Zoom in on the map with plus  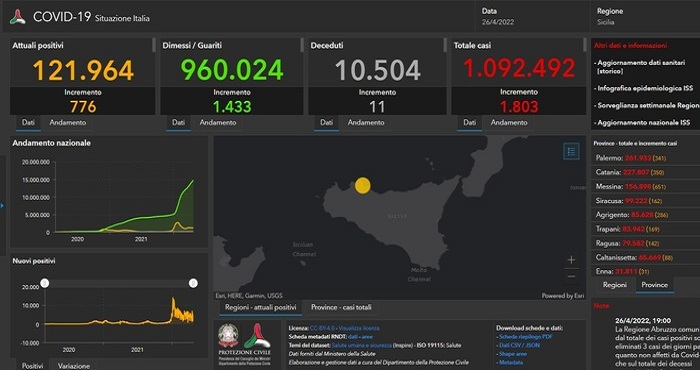coord(571,260)
